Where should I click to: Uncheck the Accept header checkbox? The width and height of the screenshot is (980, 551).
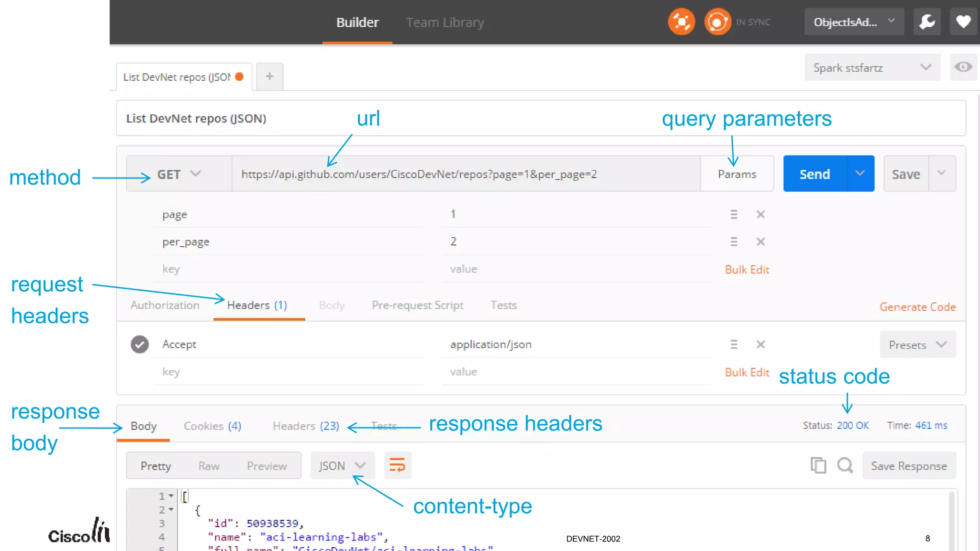pyautogui.click(x=140, y=344)
